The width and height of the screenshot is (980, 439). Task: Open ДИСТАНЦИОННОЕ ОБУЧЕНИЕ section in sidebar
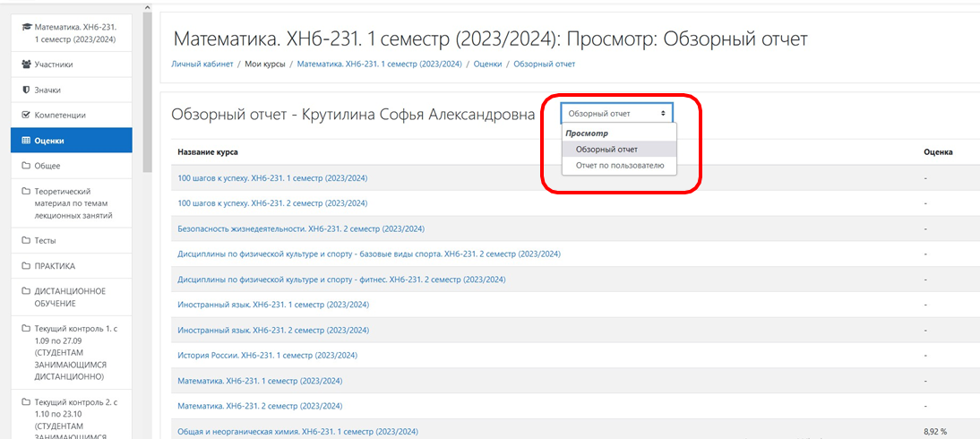(x=70, y=297)
